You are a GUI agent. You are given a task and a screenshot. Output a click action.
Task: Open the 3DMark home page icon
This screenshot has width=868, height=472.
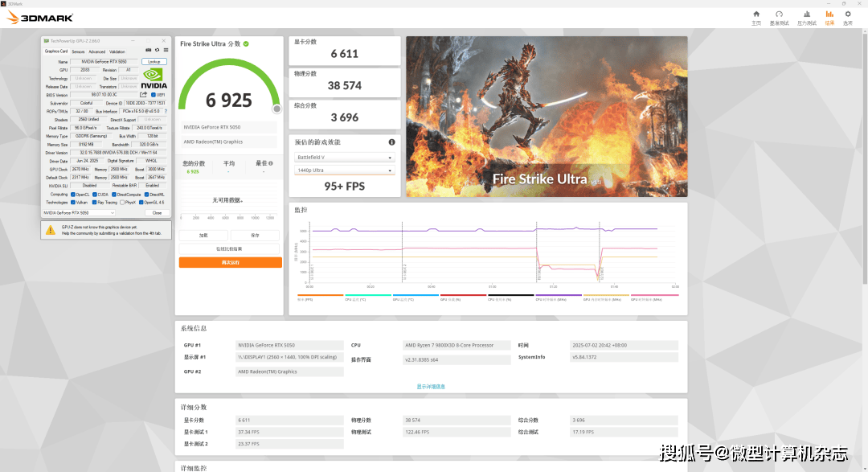(756, 14)
